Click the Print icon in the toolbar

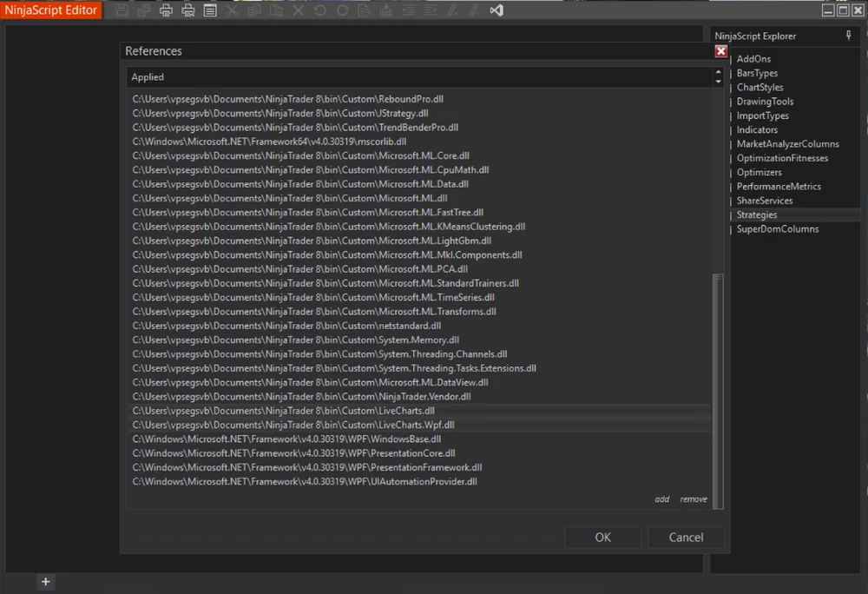(x=166, y=10)
